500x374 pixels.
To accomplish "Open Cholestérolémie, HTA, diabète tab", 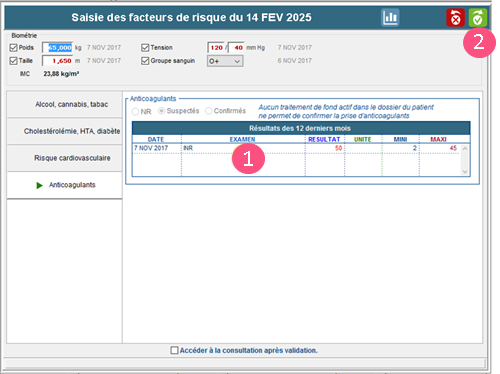I will [x=64, y=131].
